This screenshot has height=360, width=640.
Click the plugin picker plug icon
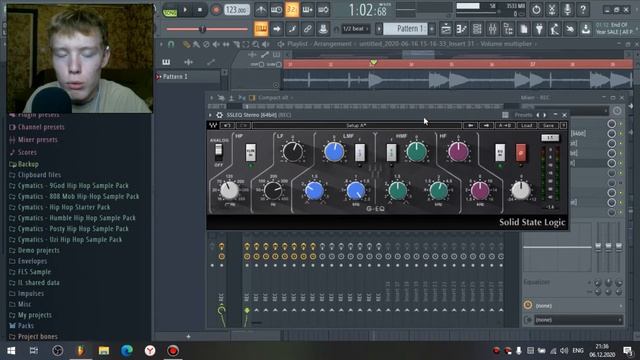(539, 29)
